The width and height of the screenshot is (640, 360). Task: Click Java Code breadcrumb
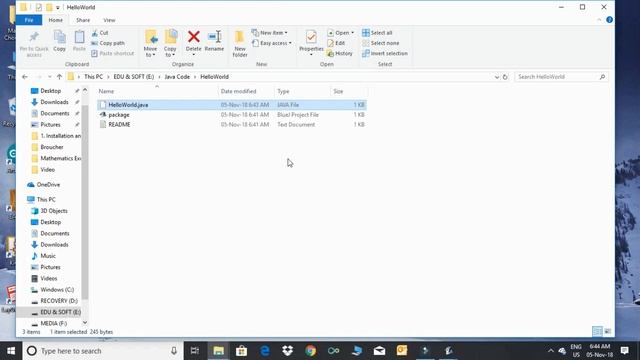[177, 77]
